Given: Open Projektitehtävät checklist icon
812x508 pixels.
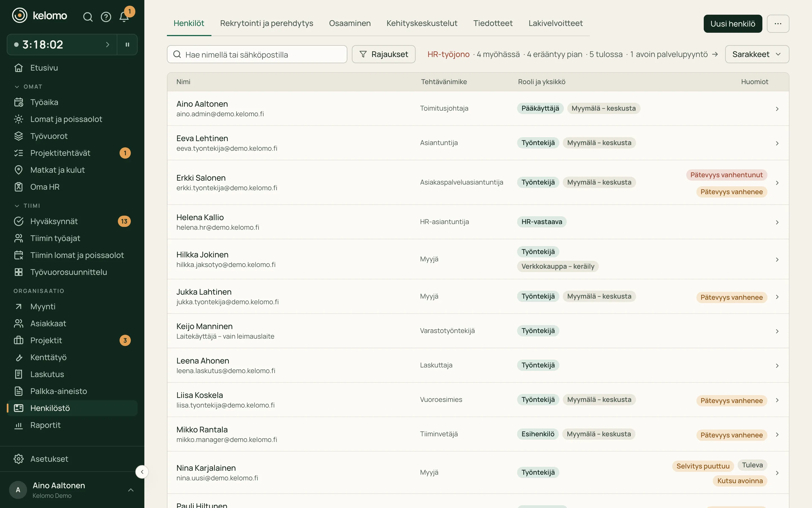Looking at the screenshot, I should tap(18, 153).
